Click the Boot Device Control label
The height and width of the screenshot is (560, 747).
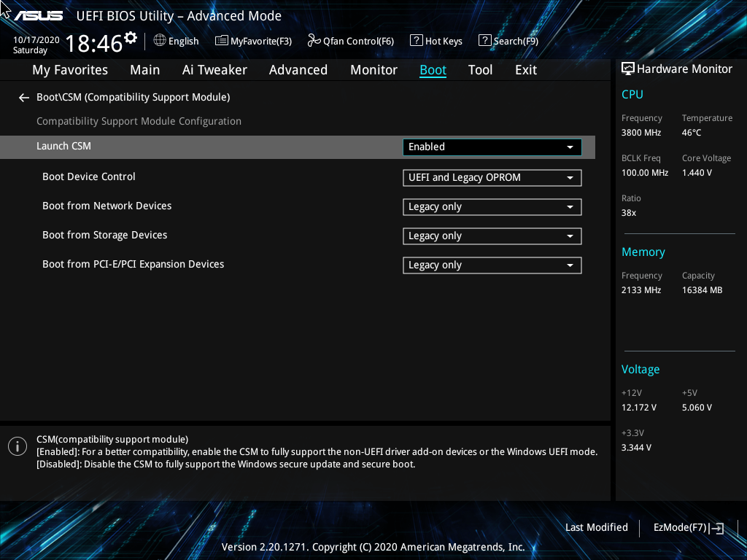click(x=88, y=176)
